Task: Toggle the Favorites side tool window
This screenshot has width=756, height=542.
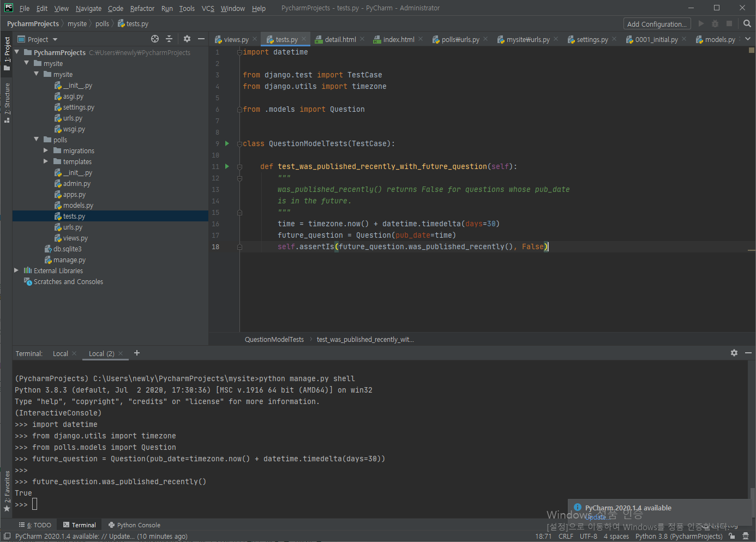Action: click(x=7, y=491)
